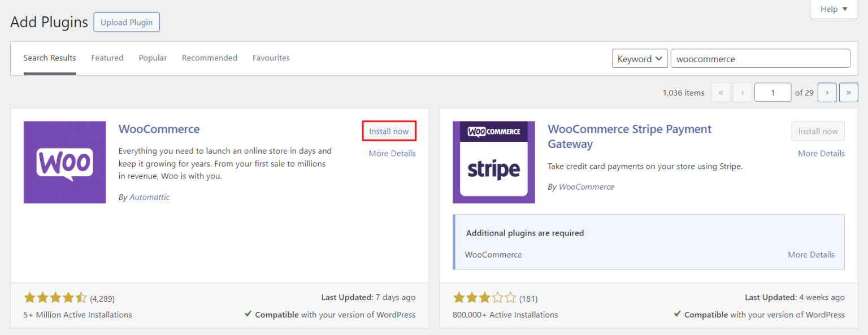Jump to last page using double-arrow icon
Screen dimensions: 868x335
(x=848, y=92)
